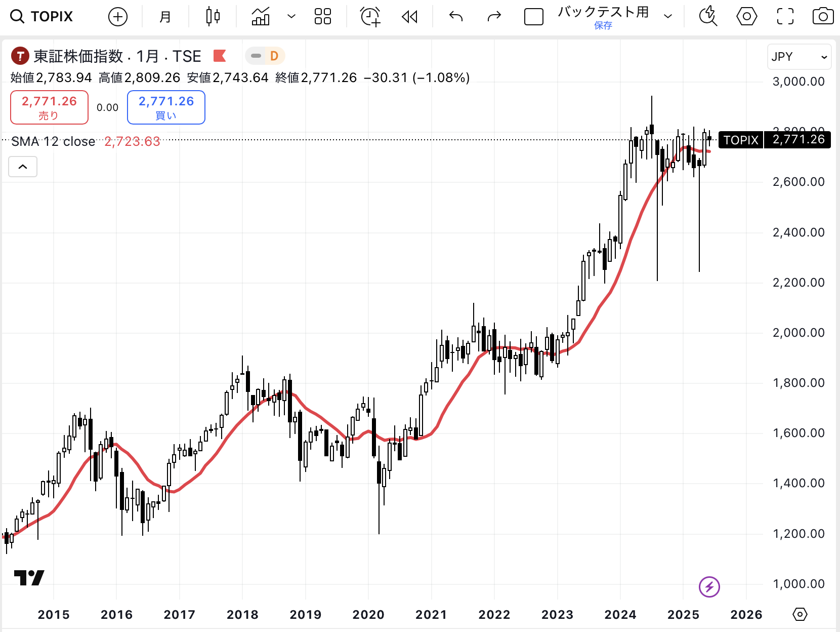Open quick search lightning magnifier
The width and height of the screenshot is (840, 632).
(708, 17)
